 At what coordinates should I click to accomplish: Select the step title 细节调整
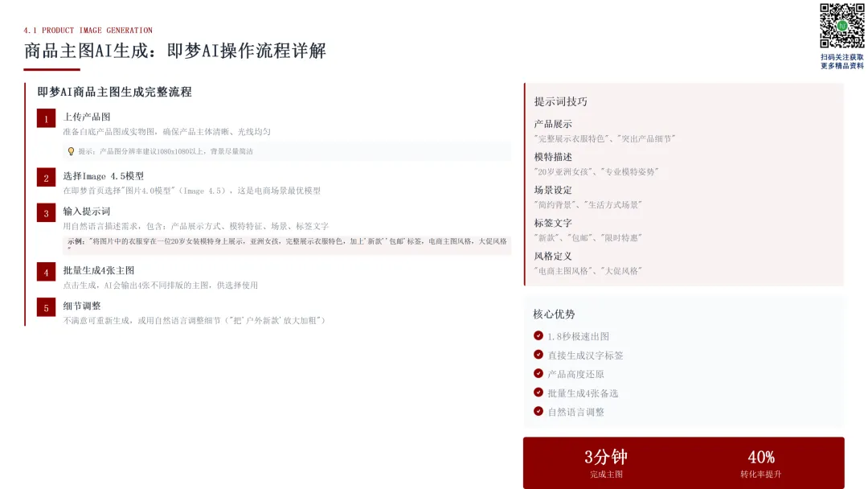[82, 306]
